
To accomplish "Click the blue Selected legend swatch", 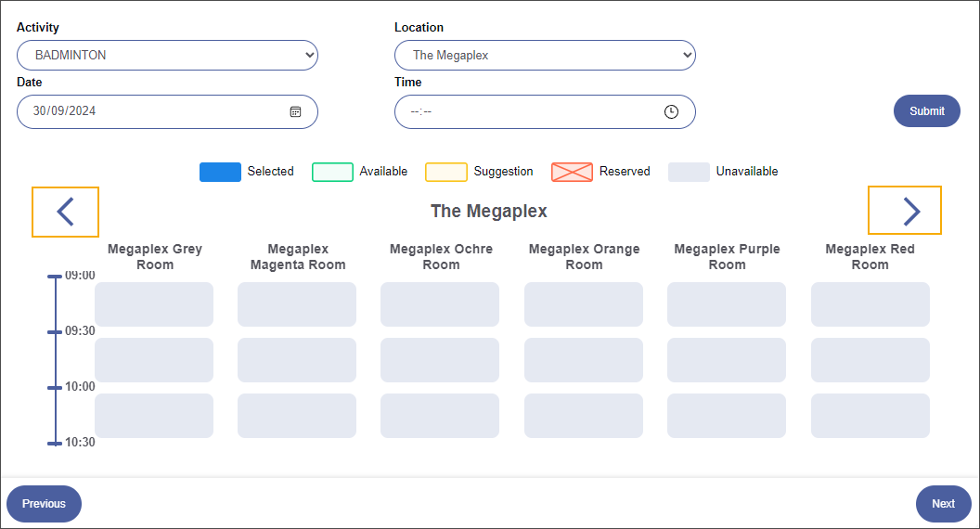I will point(220,172).
